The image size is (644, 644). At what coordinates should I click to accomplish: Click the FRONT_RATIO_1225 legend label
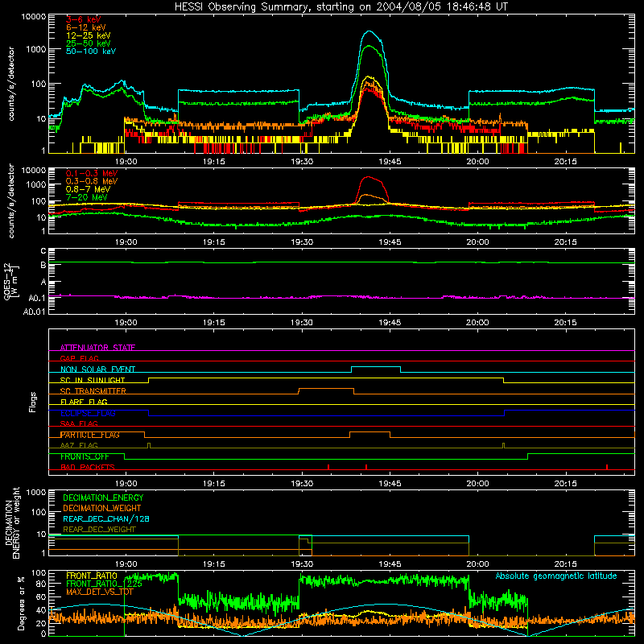point(104,584)
